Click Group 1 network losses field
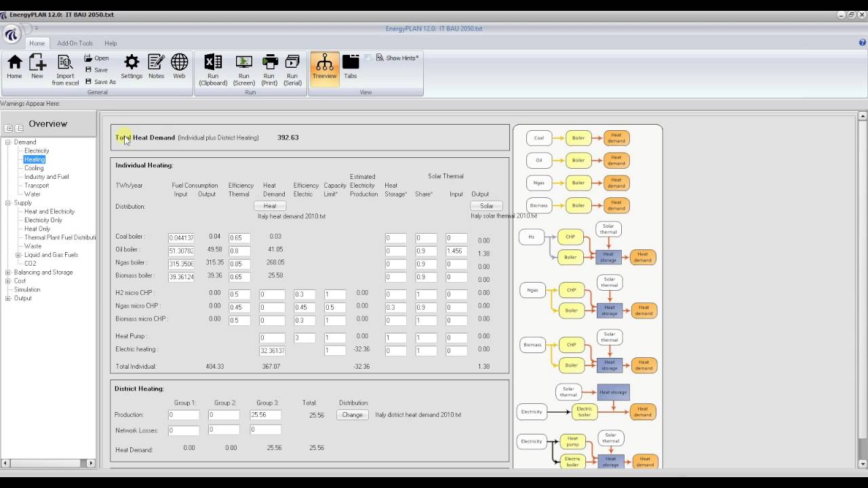 184,430
